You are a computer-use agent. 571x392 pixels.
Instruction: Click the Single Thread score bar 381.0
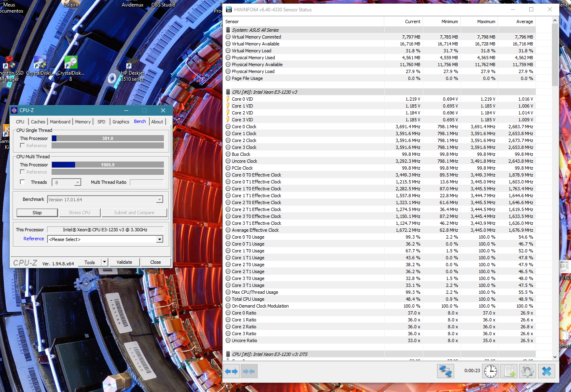coord(108,138)
